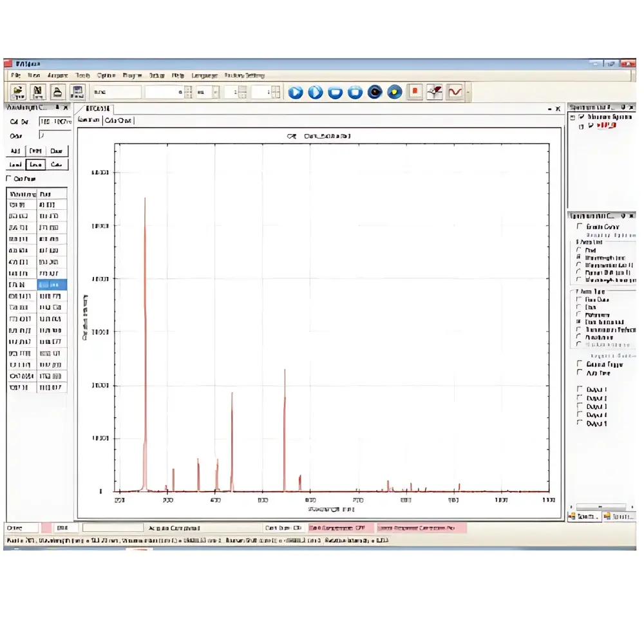Viewport: 644px width, 644px height.
Task: Click the Save toolbar icon
Action: pos(37,91)
